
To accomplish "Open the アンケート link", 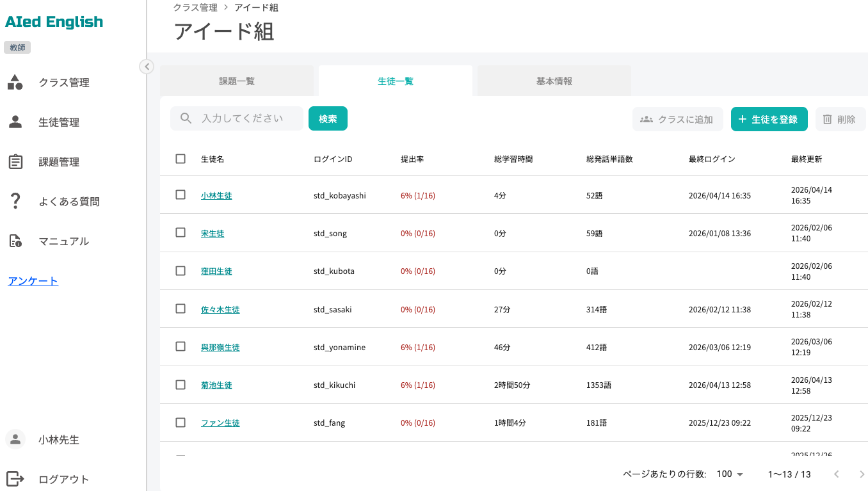I will click(32, 280).
